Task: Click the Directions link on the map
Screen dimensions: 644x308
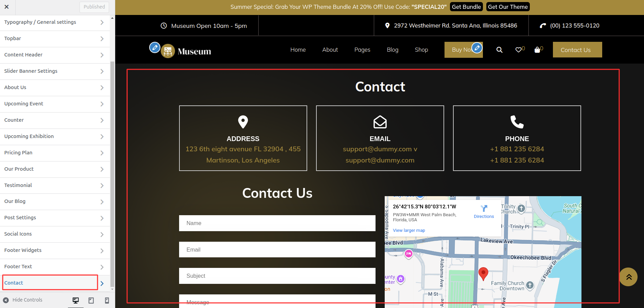Action: point(484,216)
